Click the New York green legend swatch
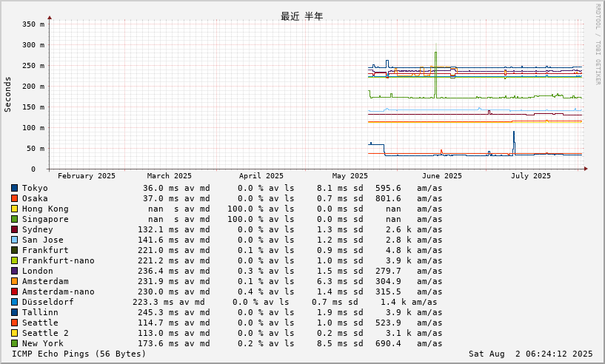 click(14, 343)
